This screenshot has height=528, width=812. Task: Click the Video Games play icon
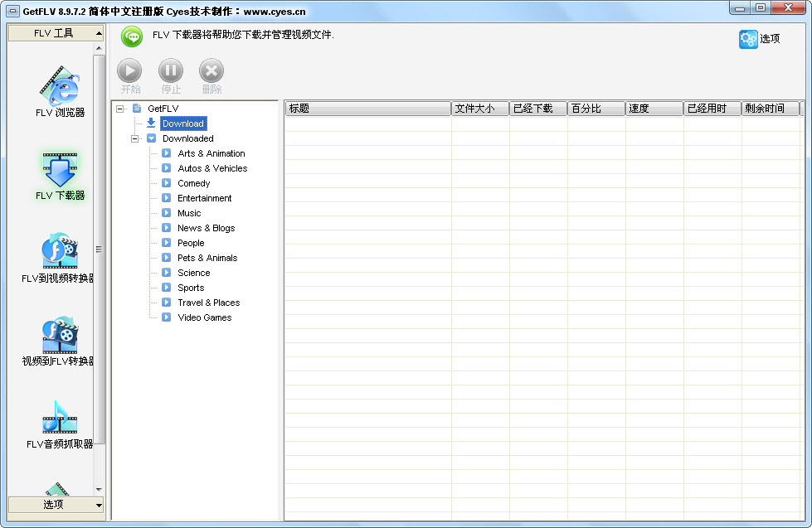pyautogui.click(x=166, y=317)
